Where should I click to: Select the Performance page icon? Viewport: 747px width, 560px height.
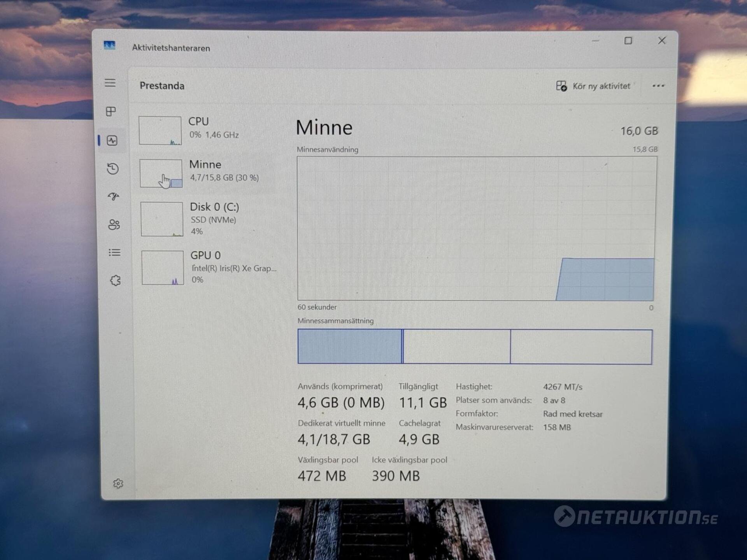(112, 140)
